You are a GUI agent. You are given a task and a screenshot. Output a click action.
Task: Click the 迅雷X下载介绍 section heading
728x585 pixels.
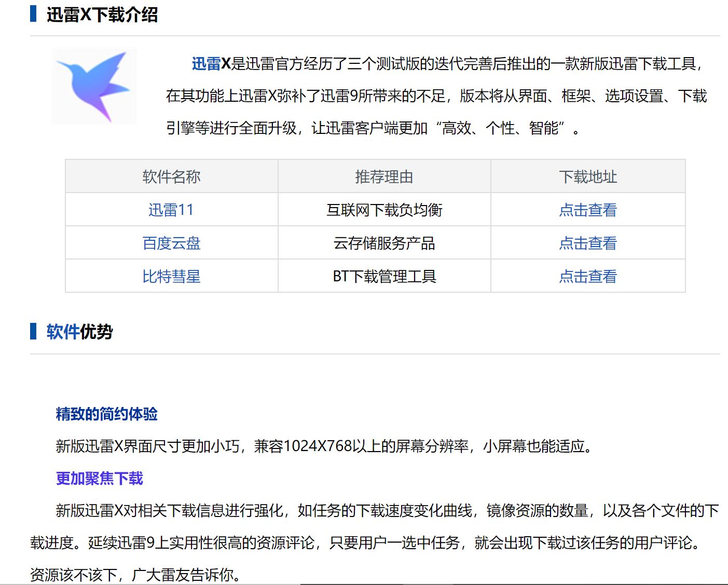(102, 14)
